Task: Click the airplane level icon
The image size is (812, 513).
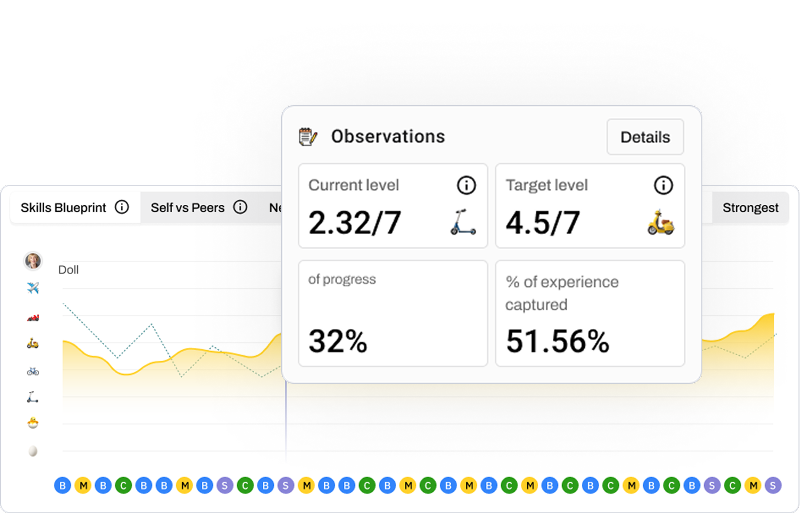Action: [33, 288]
